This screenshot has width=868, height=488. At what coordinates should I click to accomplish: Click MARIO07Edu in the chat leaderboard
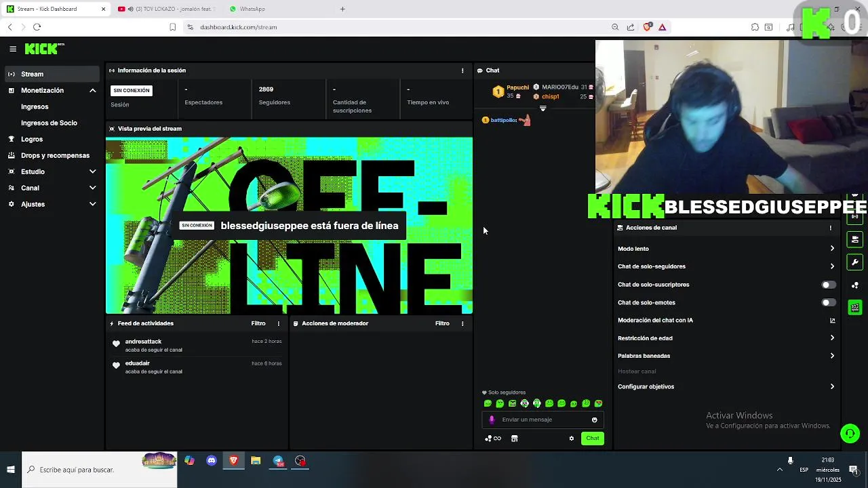click(x=560, y=87)
